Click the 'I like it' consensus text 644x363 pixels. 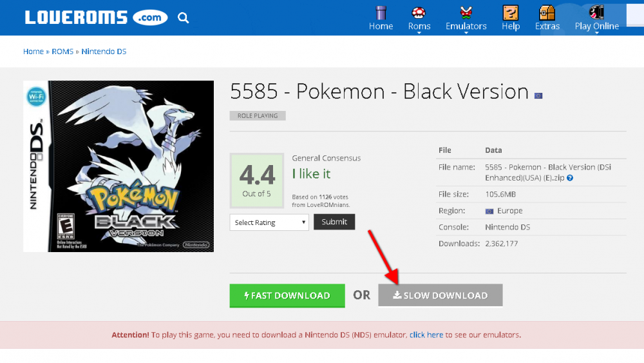click(x=311, y=174)
